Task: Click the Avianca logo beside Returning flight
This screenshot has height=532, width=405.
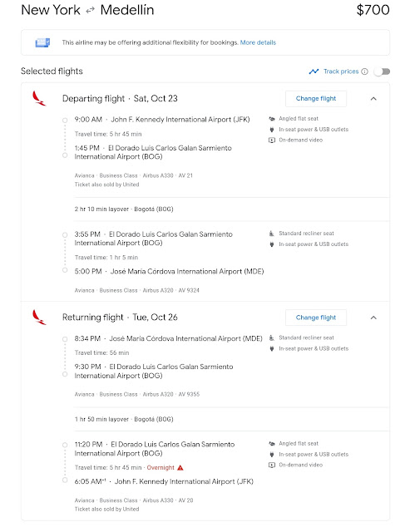Action: 39,318
